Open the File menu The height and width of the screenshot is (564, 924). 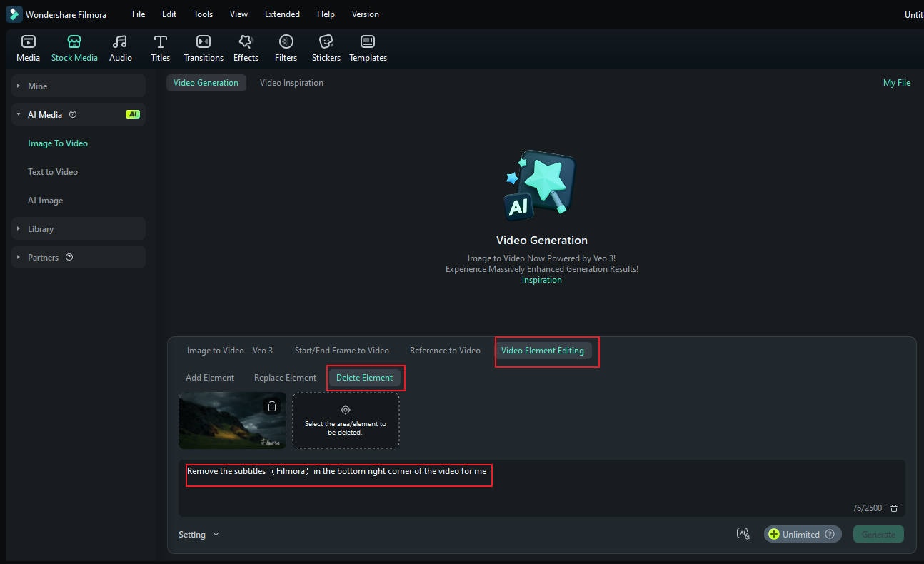coord(139,14)
